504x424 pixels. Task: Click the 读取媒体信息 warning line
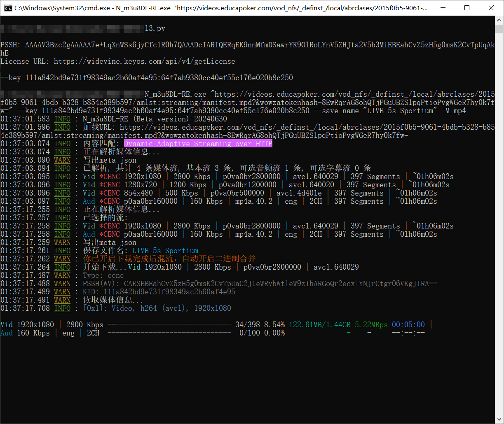click(x=73, y=300)
